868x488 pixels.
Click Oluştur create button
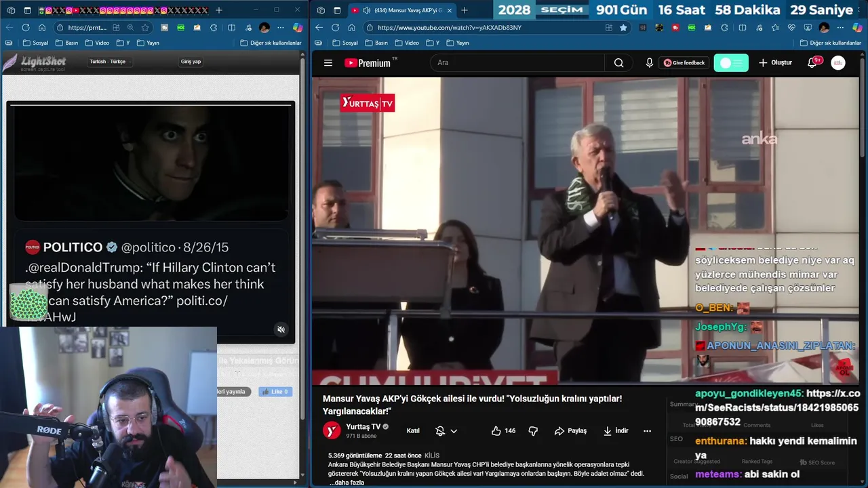pos(775,62)
